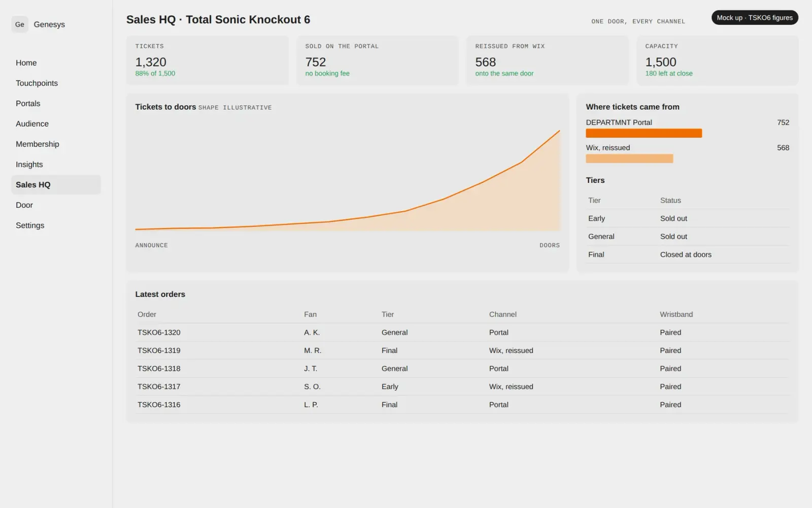Image resolution: width=812 pixels, height=508 pixels.
Task: Click the Wristband column header
Action: tap(676, 314)
